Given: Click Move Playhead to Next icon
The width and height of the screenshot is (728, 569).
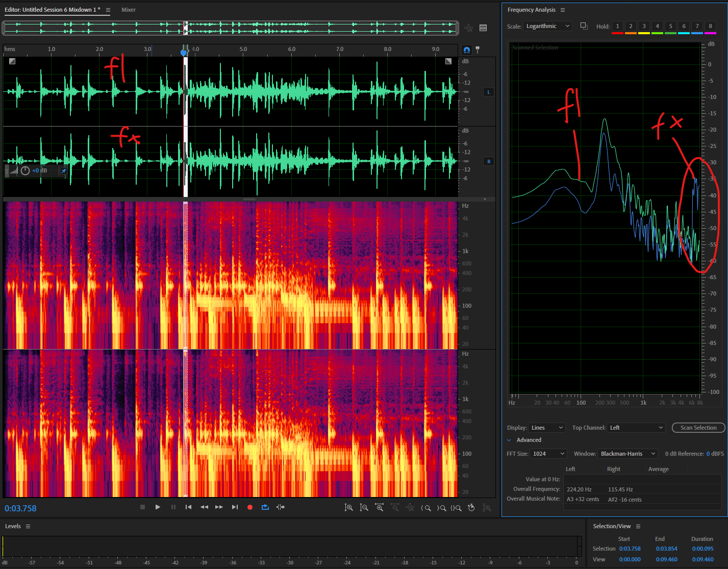Looking at the screenshot, I should tap(235, 507).
